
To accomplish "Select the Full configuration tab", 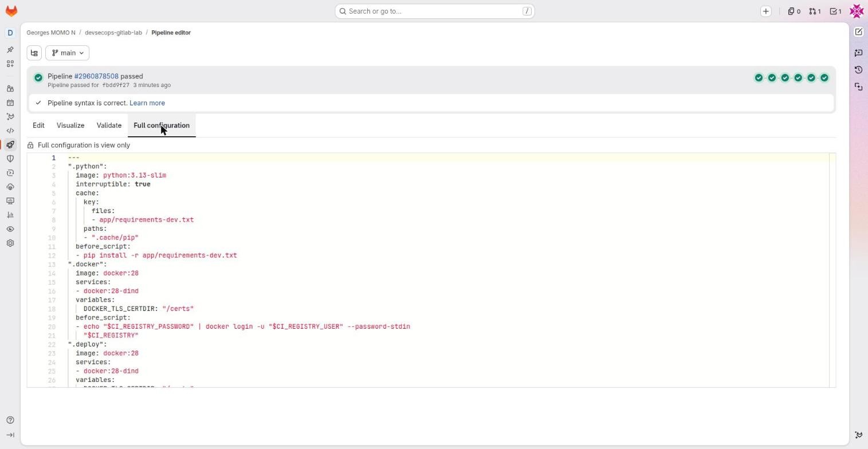I will coord(162,125).
